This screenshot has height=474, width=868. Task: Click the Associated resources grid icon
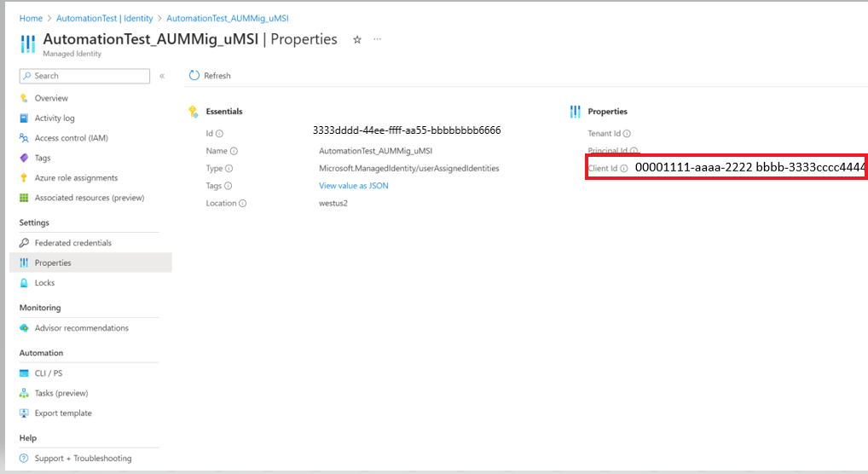pos(24,198)
